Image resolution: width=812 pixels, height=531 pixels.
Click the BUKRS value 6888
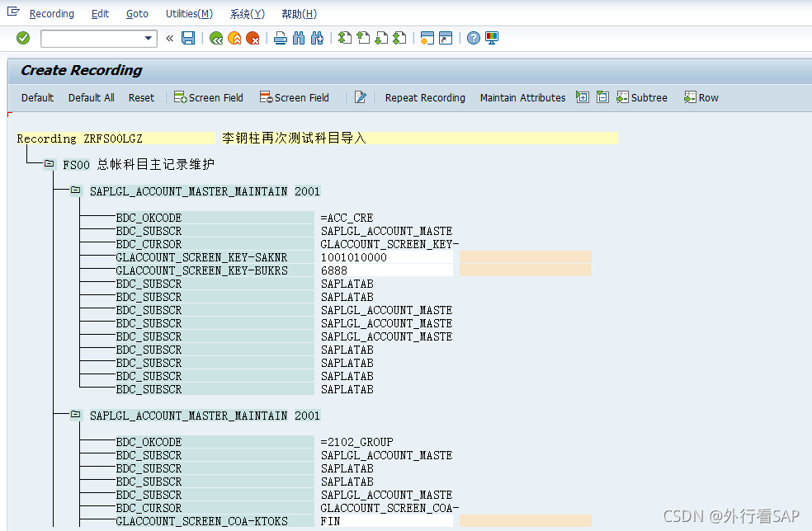click(x=386, y=270)
